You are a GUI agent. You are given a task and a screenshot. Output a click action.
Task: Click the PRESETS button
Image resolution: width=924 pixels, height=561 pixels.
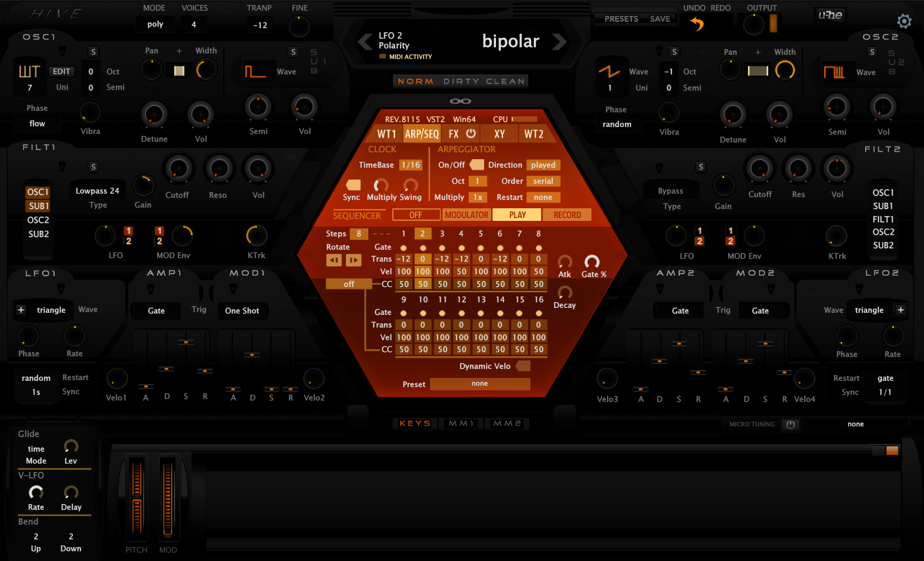coord(621,19)
